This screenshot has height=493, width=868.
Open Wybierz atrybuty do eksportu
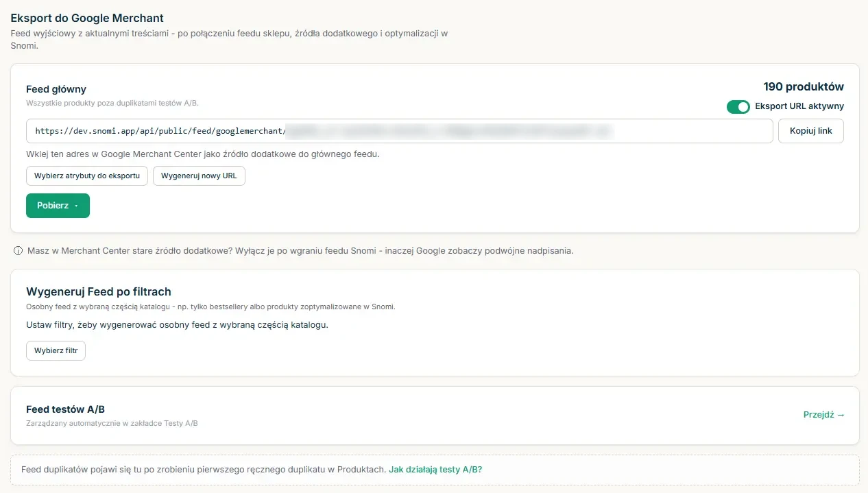click(87, 176)
